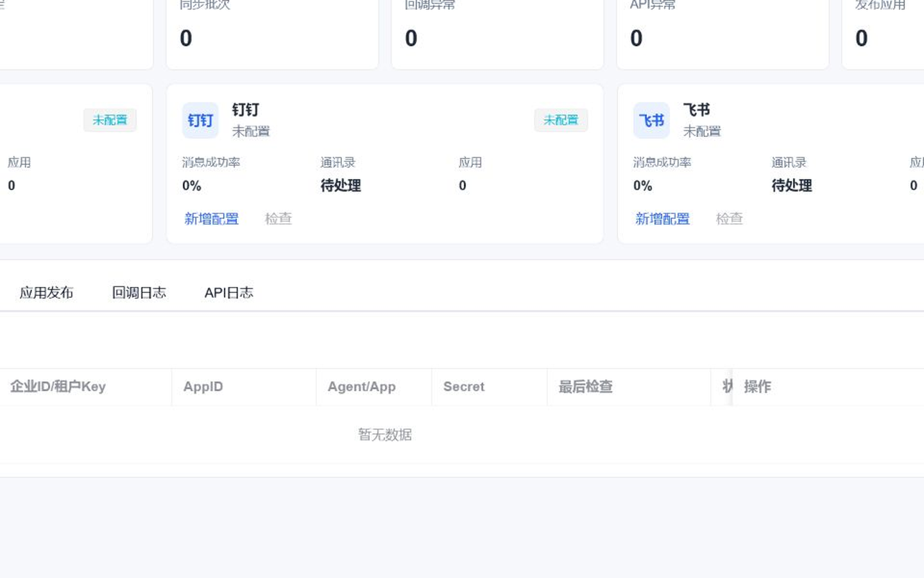Switch to the API日志 tab
This screenshot has height=578, width=924.
tap(229, 293)
